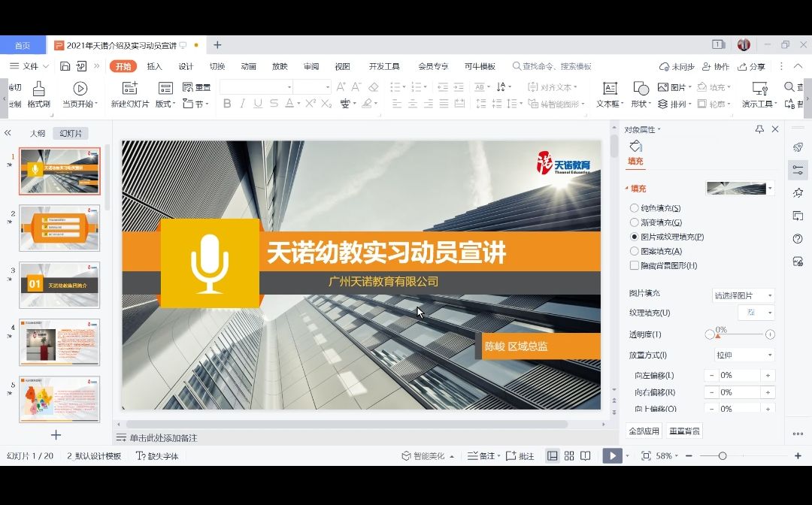This screenshot has width=812, height=505.
Task: Click the clear formatting eraser icon
Action: point(374,87)
